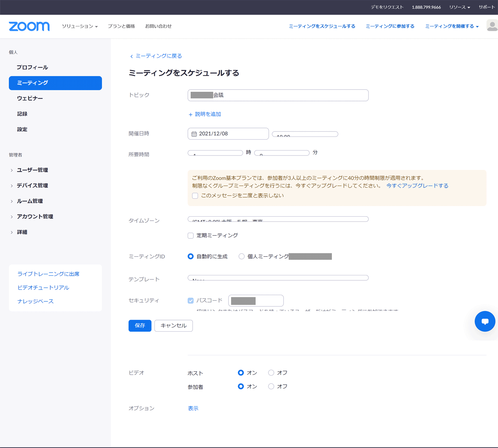Set participant video to オン
Viewport: 498px width, 448px height.
(x=241, y=386)
